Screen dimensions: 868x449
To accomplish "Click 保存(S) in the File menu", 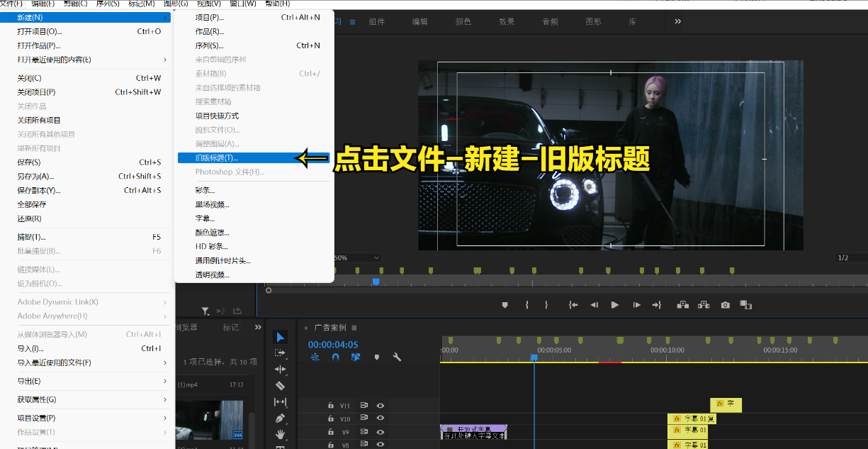I will 29,162.
